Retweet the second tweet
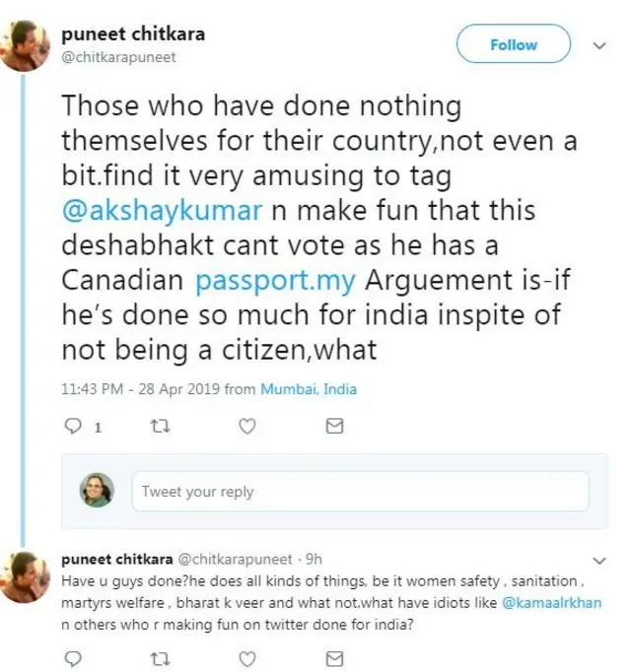631x672 pixels. tap(158, 657)
